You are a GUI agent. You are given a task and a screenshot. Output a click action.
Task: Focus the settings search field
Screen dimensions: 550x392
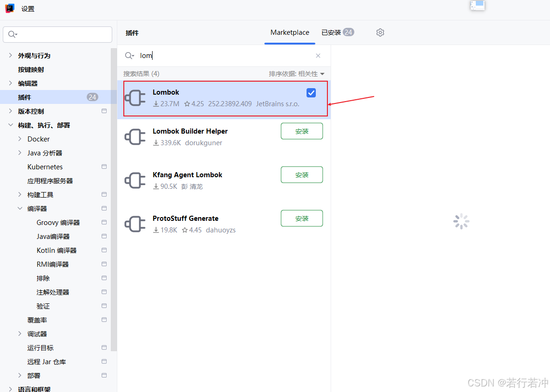coord(58,34)
